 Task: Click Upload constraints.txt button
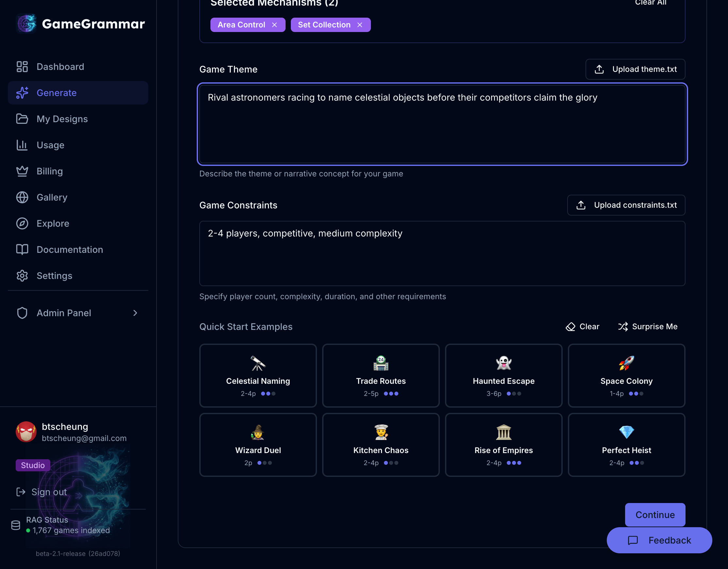point(626,205)
